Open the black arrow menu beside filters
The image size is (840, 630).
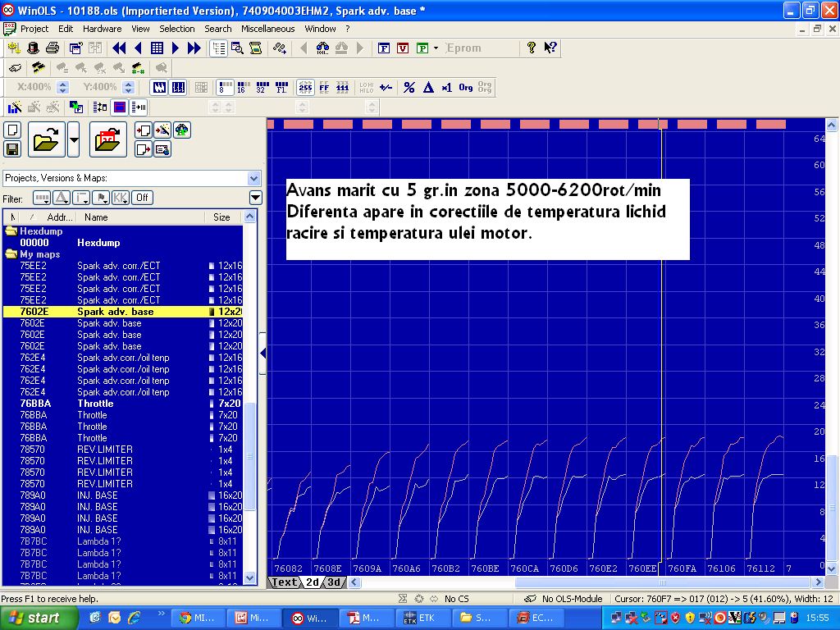[x=255, y=198]
